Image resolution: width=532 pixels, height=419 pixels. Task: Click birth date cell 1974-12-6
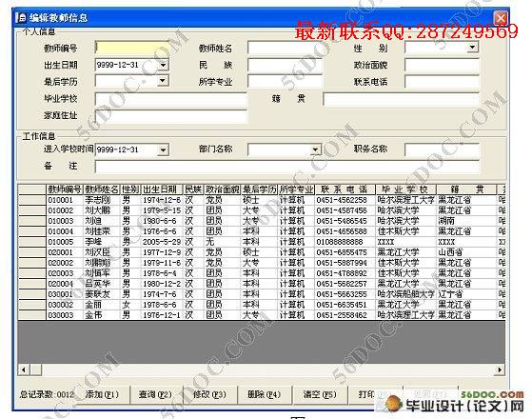coord(162,200)
